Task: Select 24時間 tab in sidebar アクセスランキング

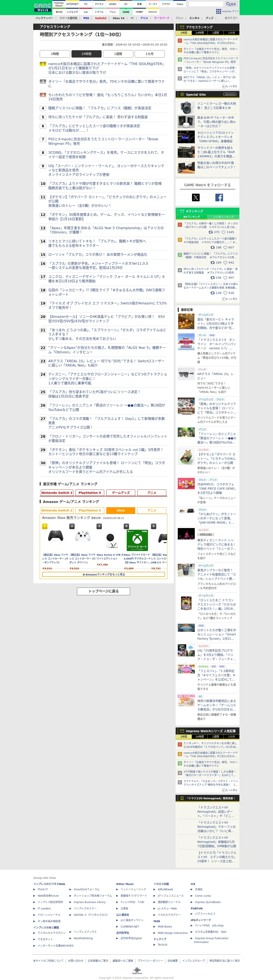Action: [x=199, y=33]
